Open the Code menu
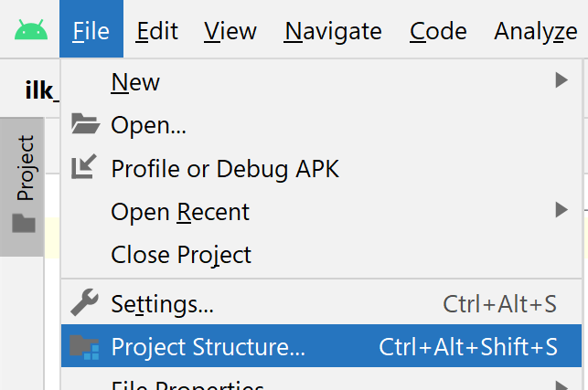This screenshot has width=588, height=390. point(438,31)
